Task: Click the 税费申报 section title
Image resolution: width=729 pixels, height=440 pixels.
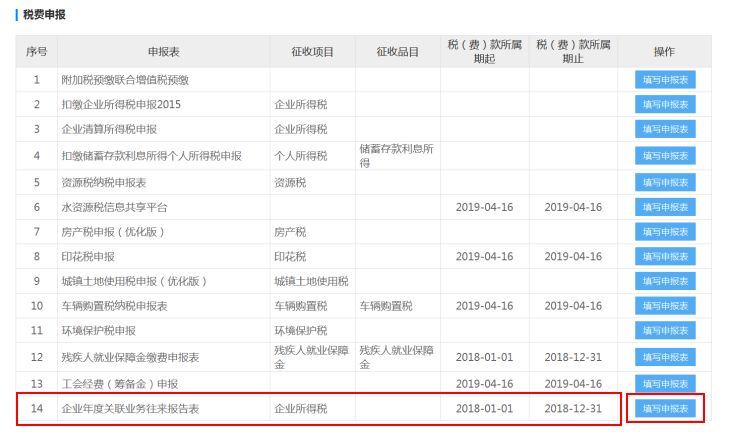Action: tap(44, 14)
